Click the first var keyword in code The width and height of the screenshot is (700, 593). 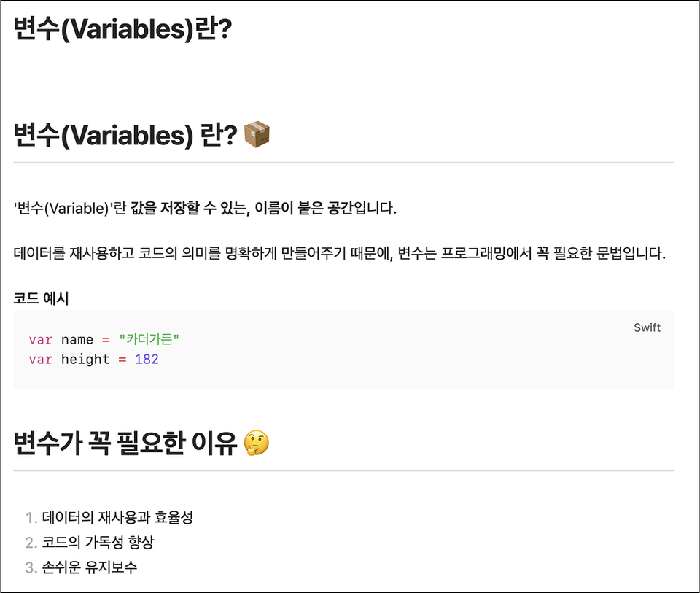[41, 340]
